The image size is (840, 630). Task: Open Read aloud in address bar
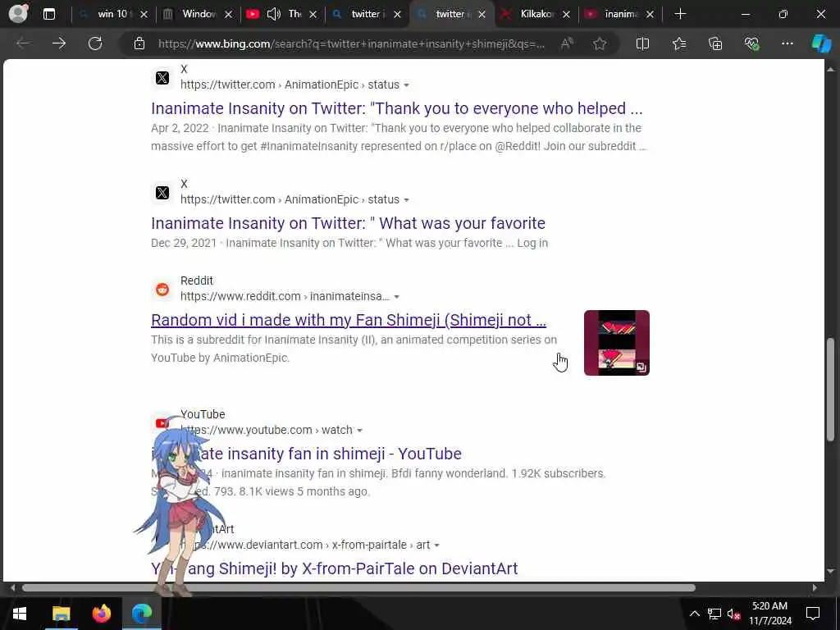(x=567, y=43)
